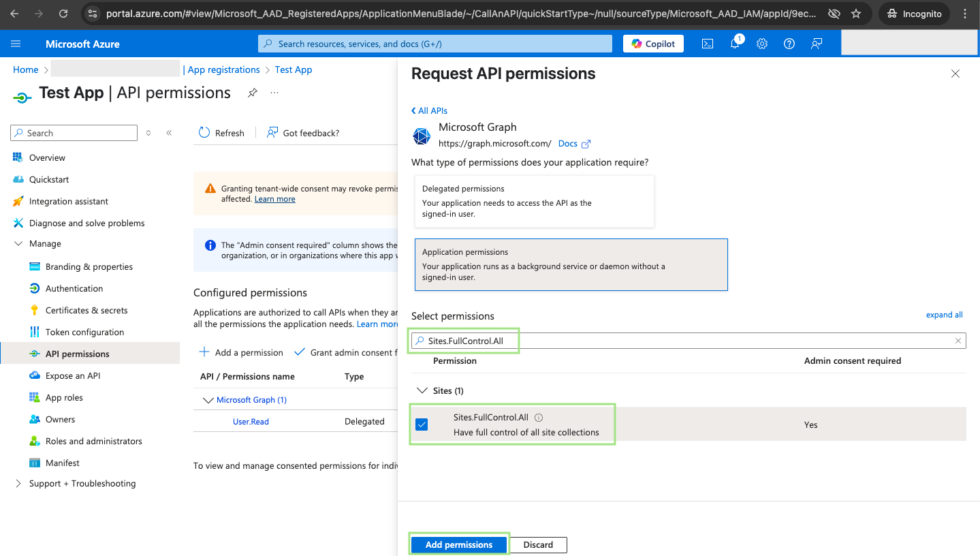Click the Copilot button
Screen dimensions: 980x556
pyautogui.click(x=653, y=44)
